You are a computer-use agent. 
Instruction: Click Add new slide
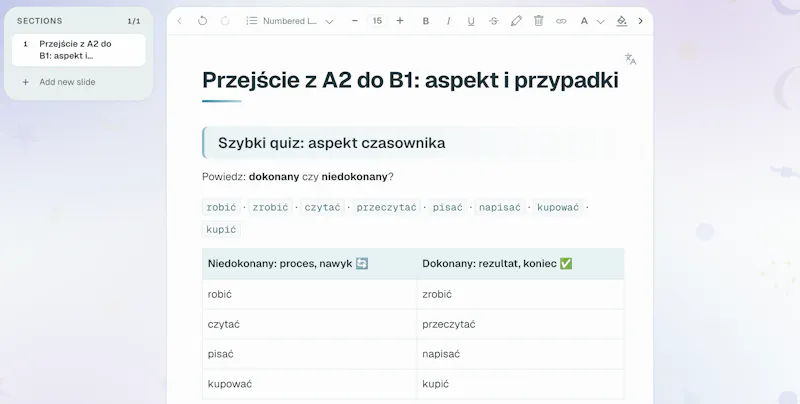pyautogui.click(x=67, y=82)
